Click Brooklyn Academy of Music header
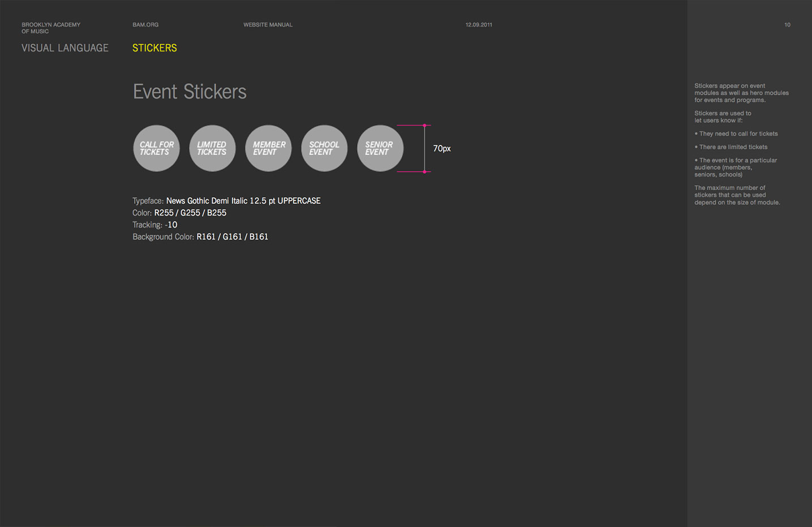Viewport: 812px width, 527px height. click(51, 28)
